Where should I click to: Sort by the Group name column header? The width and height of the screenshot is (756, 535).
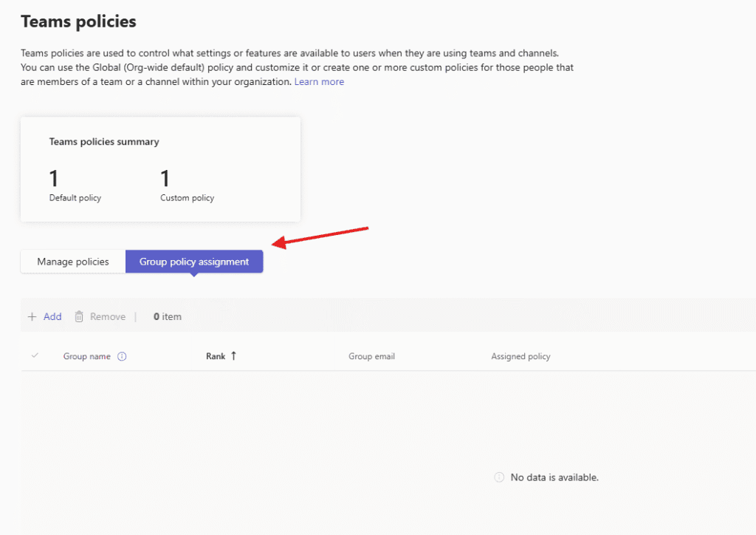pos(86,356)
